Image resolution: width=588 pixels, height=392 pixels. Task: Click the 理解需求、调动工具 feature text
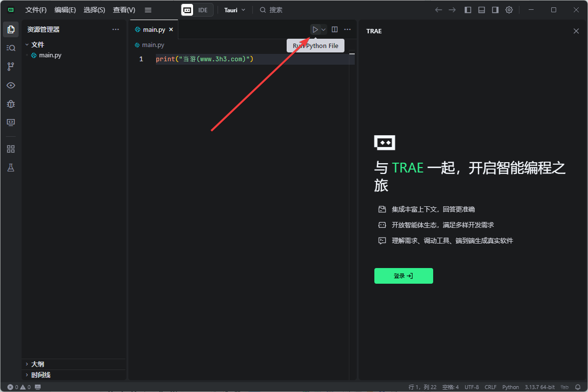pos(452,241)
